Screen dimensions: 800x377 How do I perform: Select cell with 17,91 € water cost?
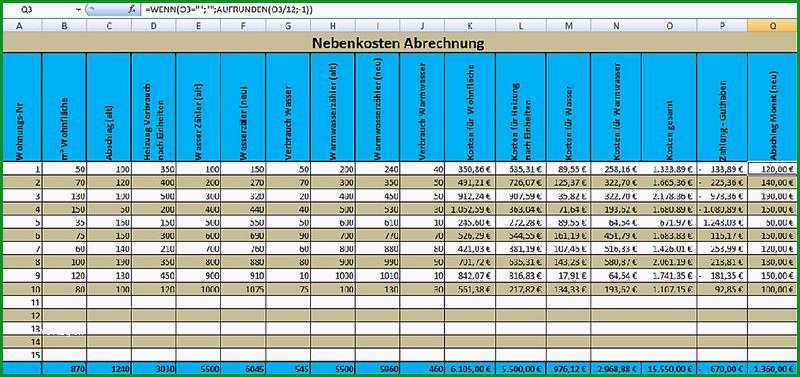click(568, 275)
